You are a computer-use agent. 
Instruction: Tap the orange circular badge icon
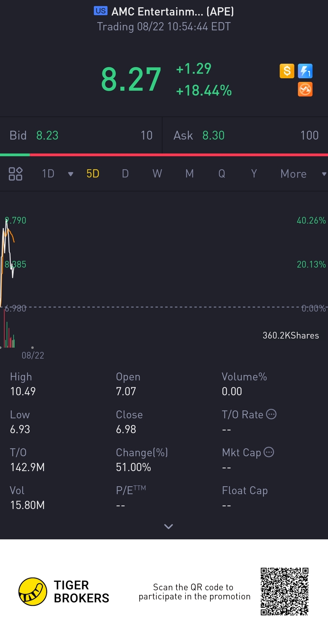305,89
